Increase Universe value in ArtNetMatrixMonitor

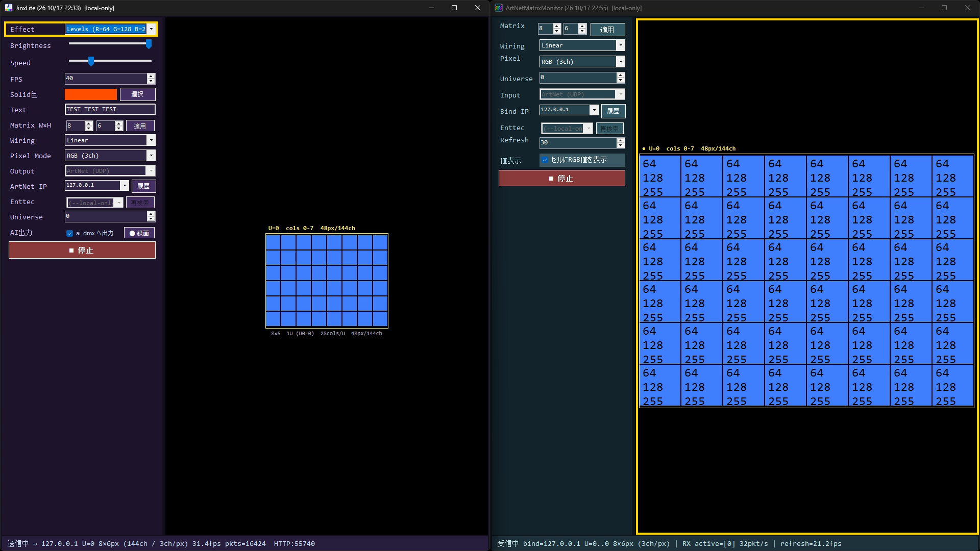(x=621, y=75)
